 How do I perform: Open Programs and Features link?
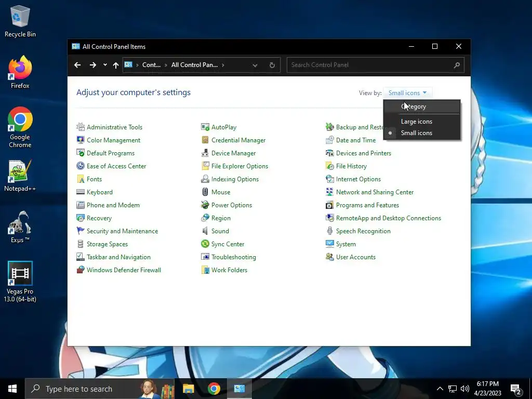(367, 205)
